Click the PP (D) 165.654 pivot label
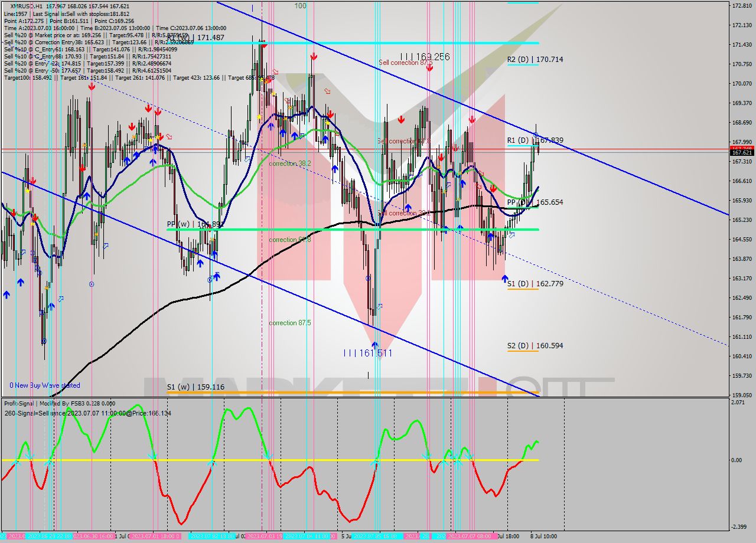The height and width of the screenshot is (543, 756). point(535,202)
